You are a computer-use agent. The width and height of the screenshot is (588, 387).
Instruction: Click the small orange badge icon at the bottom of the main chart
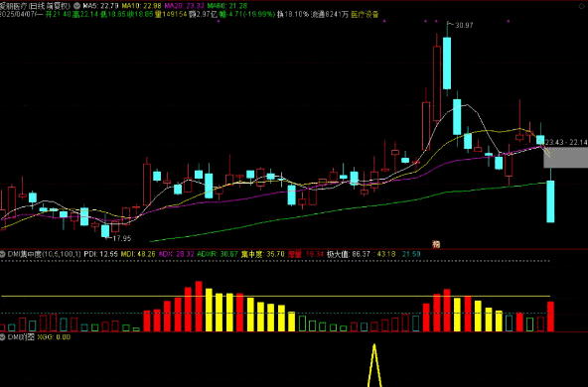coord(436,244)
